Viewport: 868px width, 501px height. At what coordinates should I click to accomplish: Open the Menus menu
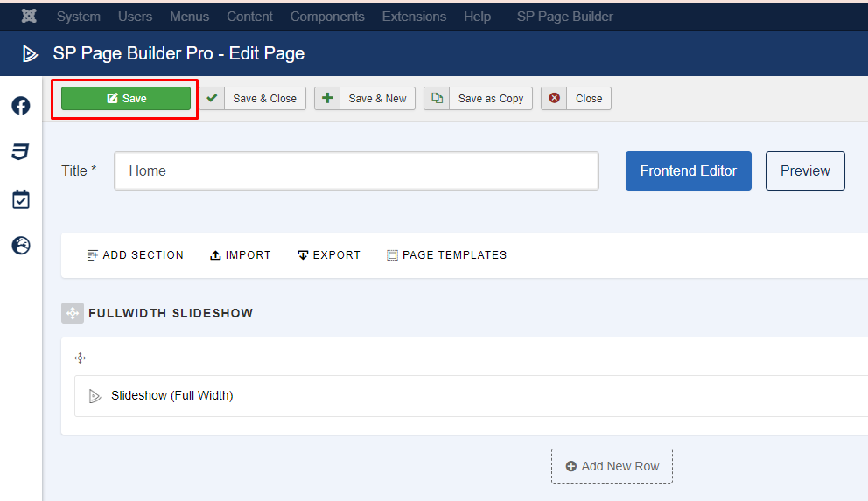point(189,17)
